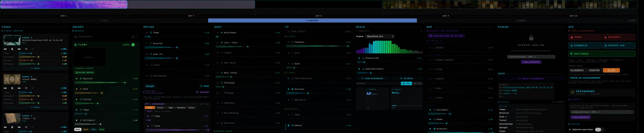Click the Lens / Glas icon
The width and height of the screenshot is (644, 133).
[222, 43]
